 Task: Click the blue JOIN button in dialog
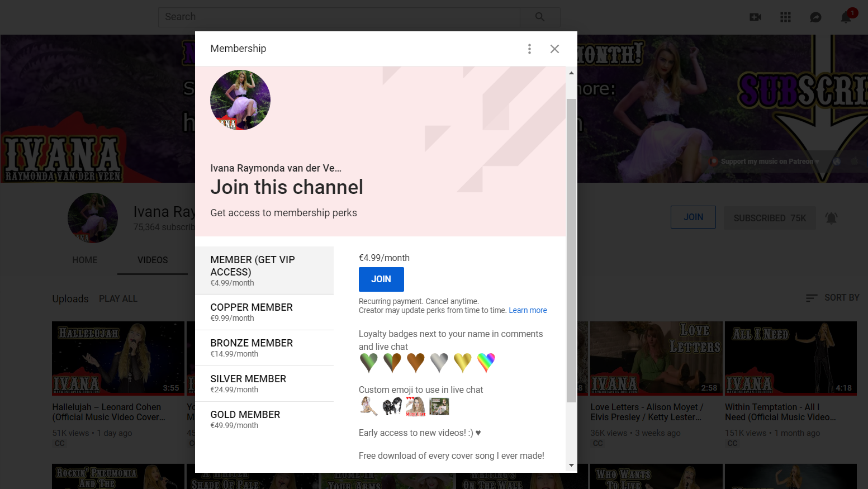point(381,279)
